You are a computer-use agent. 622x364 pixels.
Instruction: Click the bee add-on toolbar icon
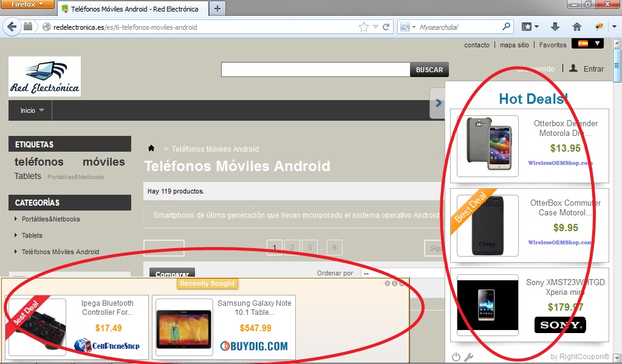click(598, 27)
